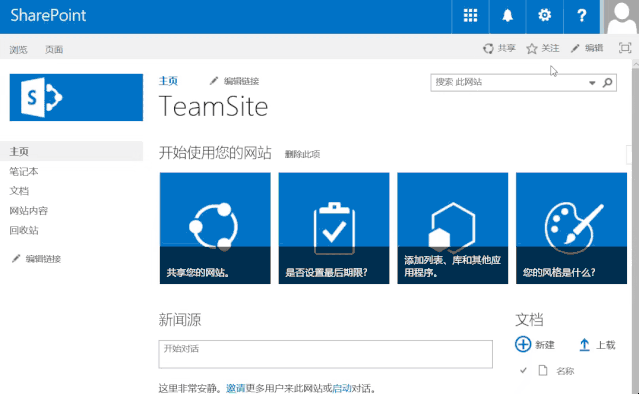Toggle focus on content fullscreen icon
The height and width of the screenshot is (394, 639).
click(625, 48)
